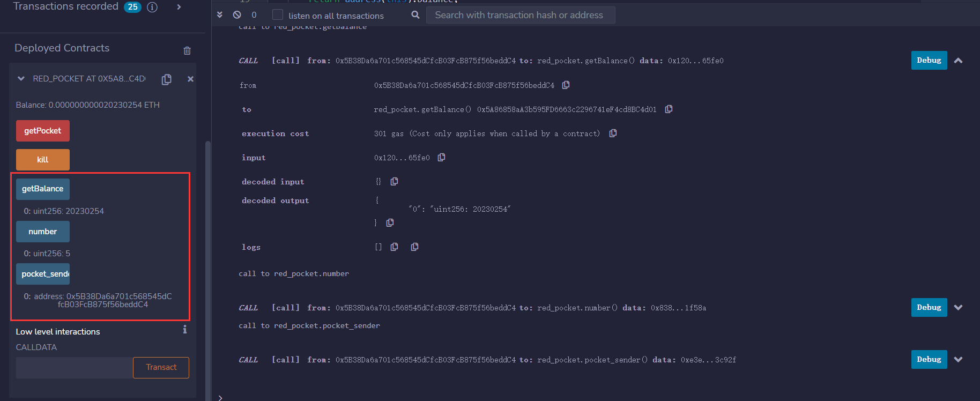The width and height of the screenshot is (980, 401).
Task: Call the getPocket function
Action: coord(43,131)
